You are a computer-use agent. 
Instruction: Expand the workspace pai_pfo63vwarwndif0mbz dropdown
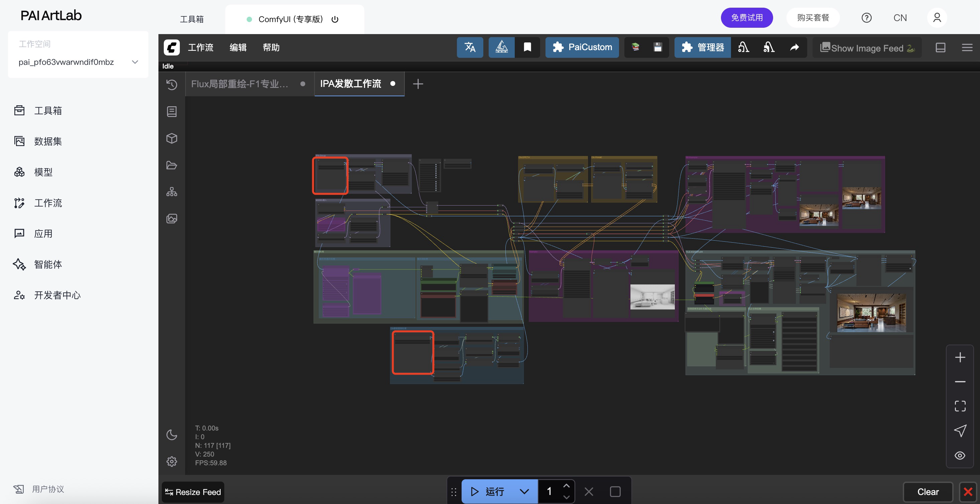[x=135, y=62]
